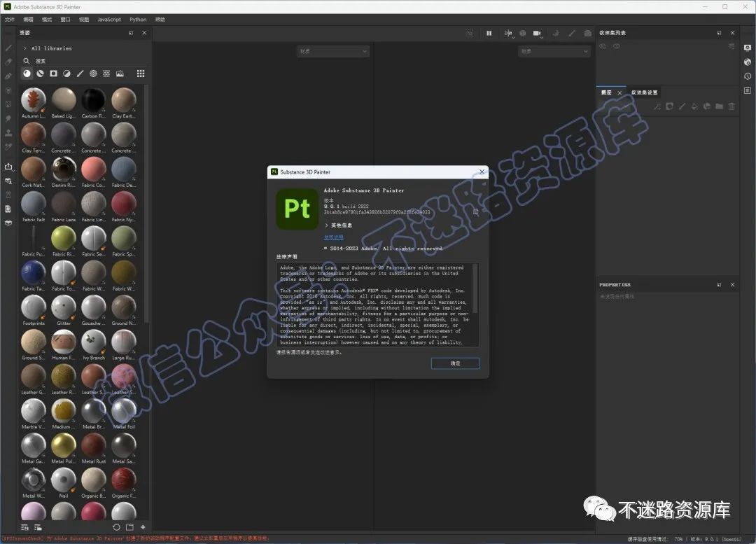
Task: Close the Substance 3D Painter About dialog
Action: click(x=482, y=172)
